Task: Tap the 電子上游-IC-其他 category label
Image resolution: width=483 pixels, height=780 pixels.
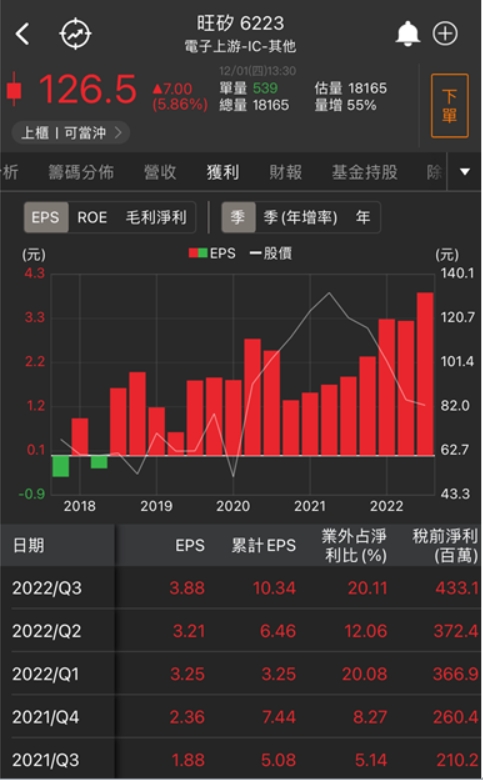Action: (240, 47)
